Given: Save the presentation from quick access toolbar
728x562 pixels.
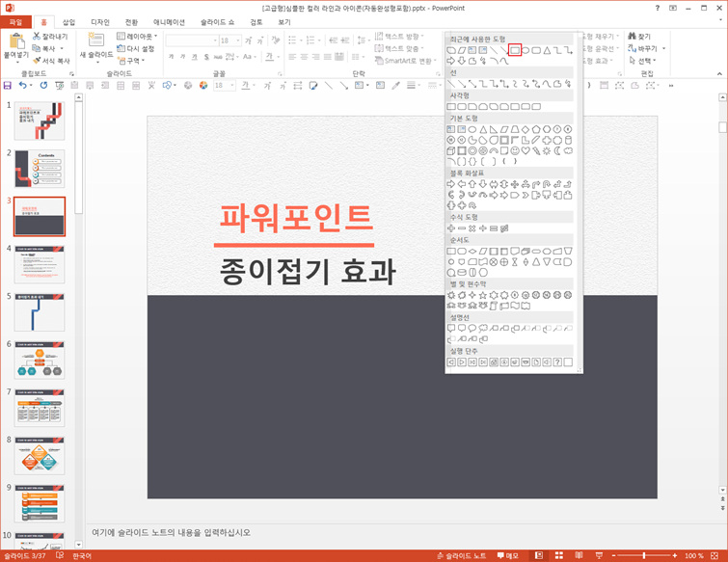Looking at the screenshot, I should coord(7,86).
